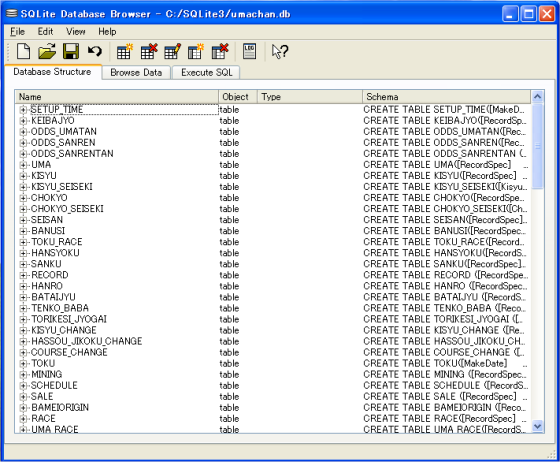Viewport: 560px width, 462px height.
Task: Click the scrollbar up arrow
Action: (538, 96)
